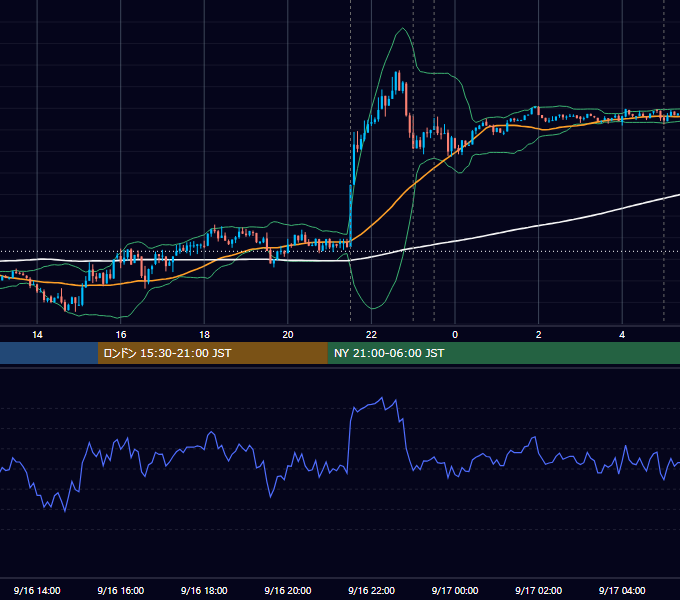The width and height of the screenshot is (680, 600).
Task: Click hour label 16 under the price chart
Action: point(121,335)
